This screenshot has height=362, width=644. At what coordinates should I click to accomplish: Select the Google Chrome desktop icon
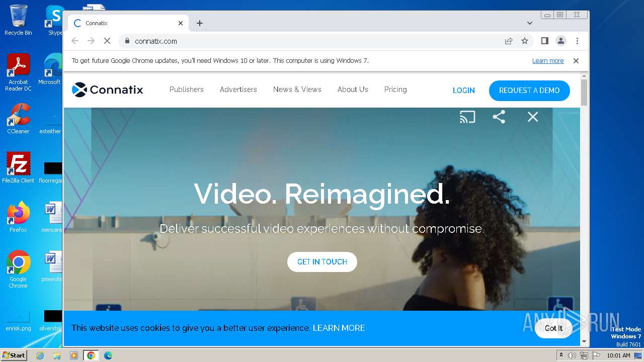(18, 269)
